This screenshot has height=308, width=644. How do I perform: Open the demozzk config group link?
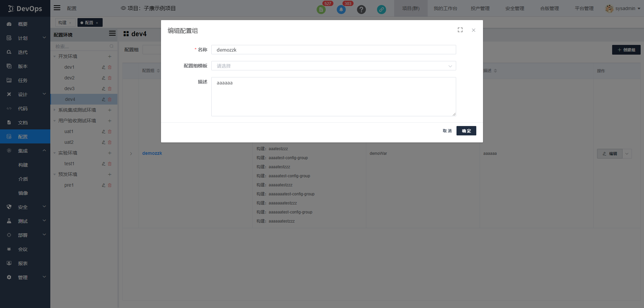click(x=152, y=153)
